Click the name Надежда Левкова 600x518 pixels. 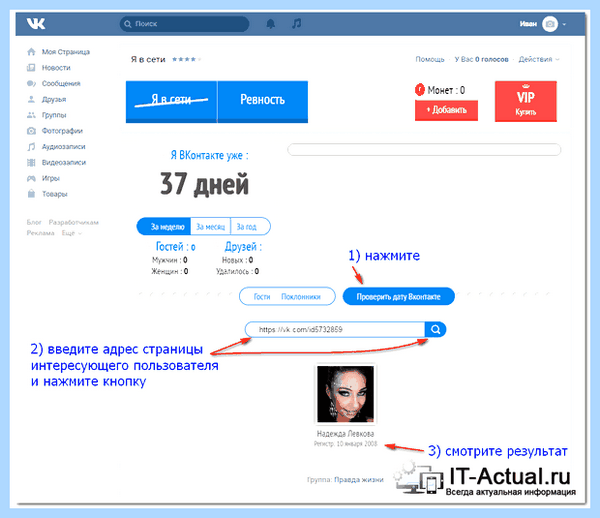[x=345, y=433]
